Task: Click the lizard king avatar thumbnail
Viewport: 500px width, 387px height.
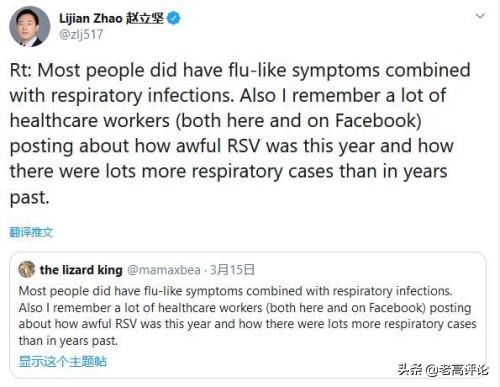Action: coord(27,269)
